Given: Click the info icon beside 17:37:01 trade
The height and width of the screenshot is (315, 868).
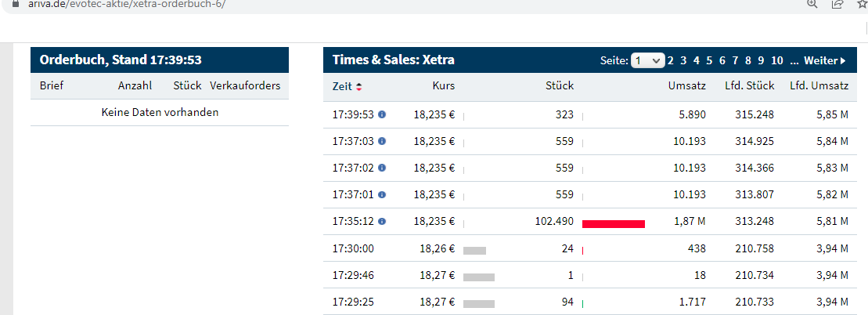Looking at the screenshot, I should [x=382, y=194].
